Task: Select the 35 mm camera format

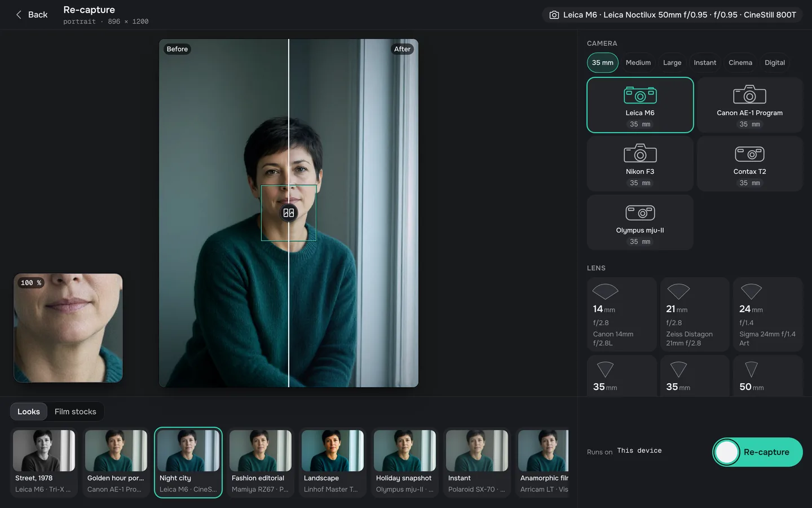Action: pos(603,63)
